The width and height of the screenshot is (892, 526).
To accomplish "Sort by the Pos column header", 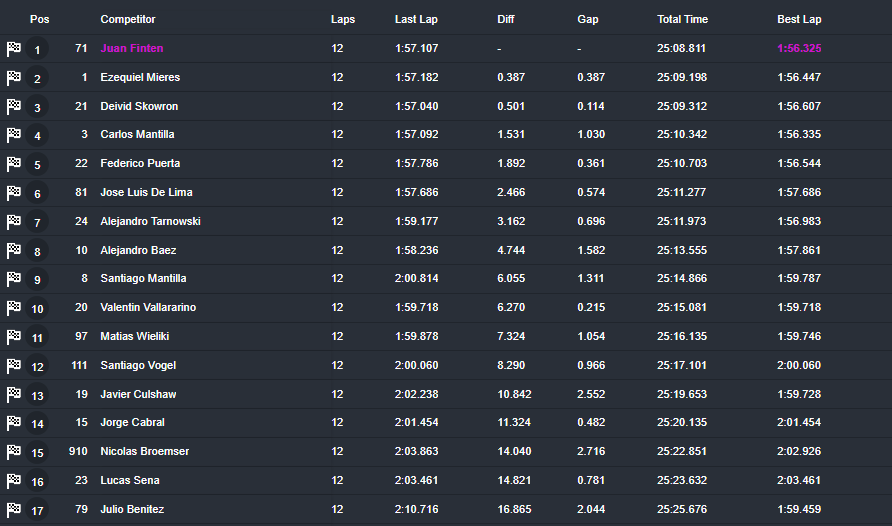I will [39, 19].
